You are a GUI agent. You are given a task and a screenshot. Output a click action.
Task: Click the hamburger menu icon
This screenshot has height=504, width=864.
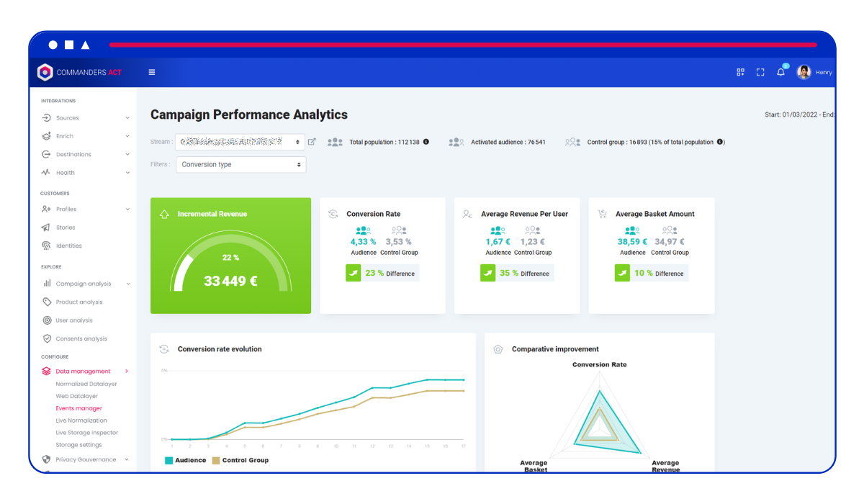[152, 72]
